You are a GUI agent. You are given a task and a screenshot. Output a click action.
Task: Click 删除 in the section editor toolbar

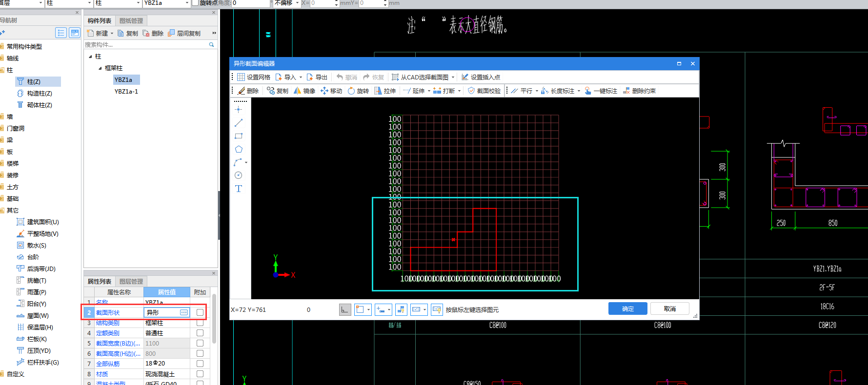tap(248, 91)
